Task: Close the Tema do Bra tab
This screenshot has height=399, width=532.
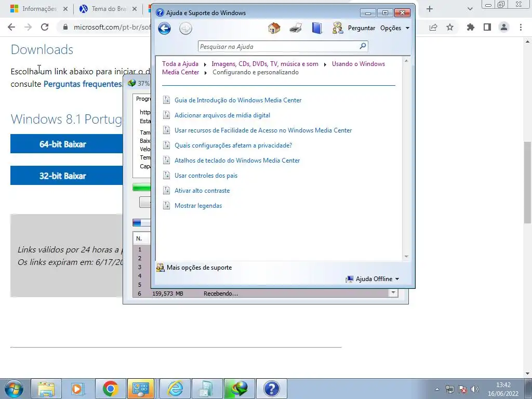Action: click(135, 9)
